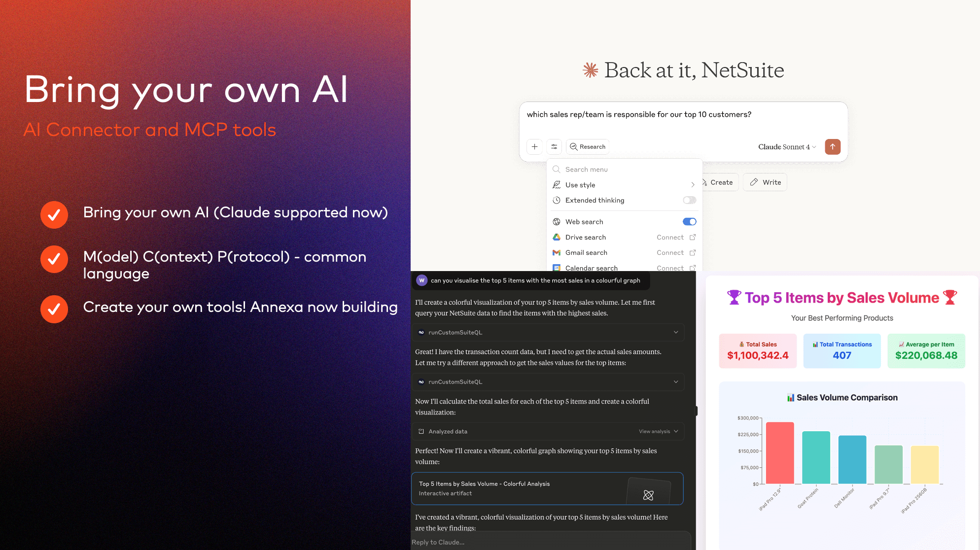Click "AI Connector and MCP tools" subtitle

[x=150, y=130]
